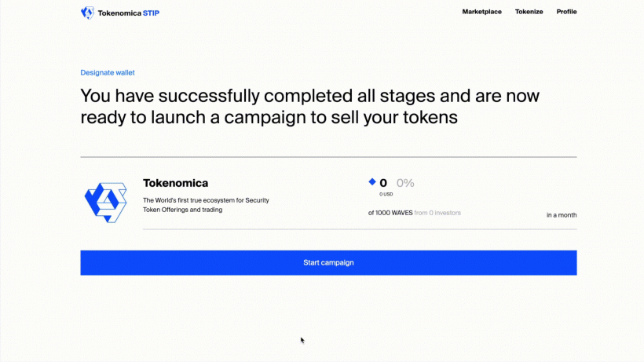The image size is (644, 362).
Task: Click the blue WAVES diamond icon
Action: (372, 181)
